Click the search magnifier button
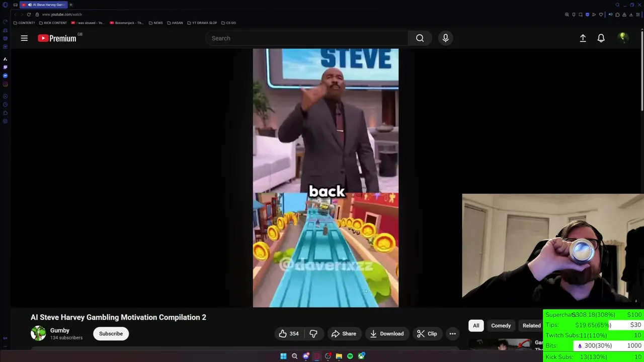Screen dimensions: 644x362 tap(420, 38)
